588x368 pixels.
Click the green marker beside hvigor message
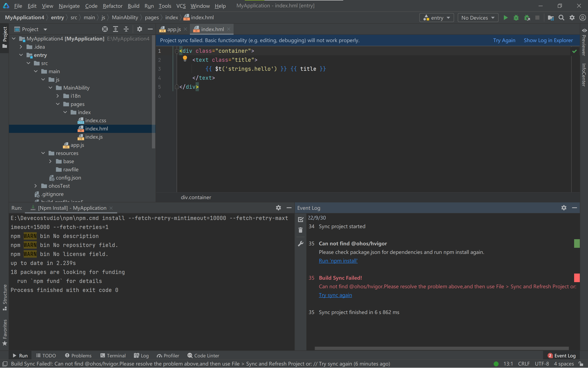click(577, 243)
